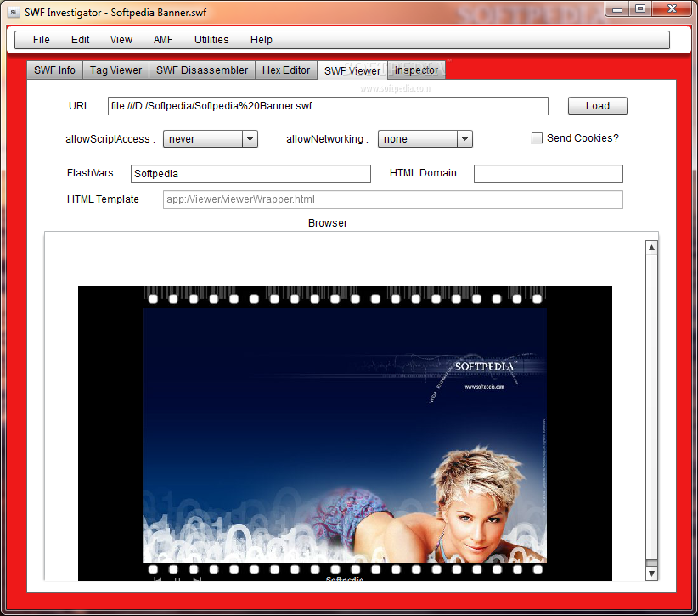
Task: Click the FlashVars text field
Action: pos(250,173)
